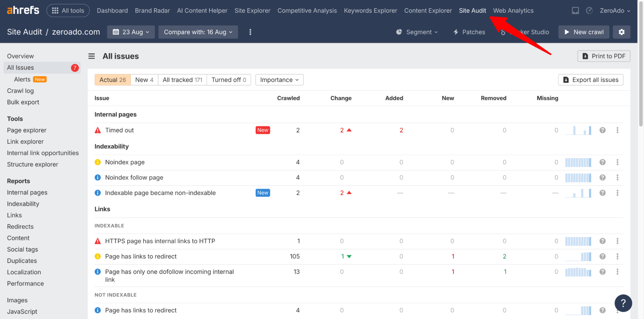Open the floating help question button

tap(623, 303)
